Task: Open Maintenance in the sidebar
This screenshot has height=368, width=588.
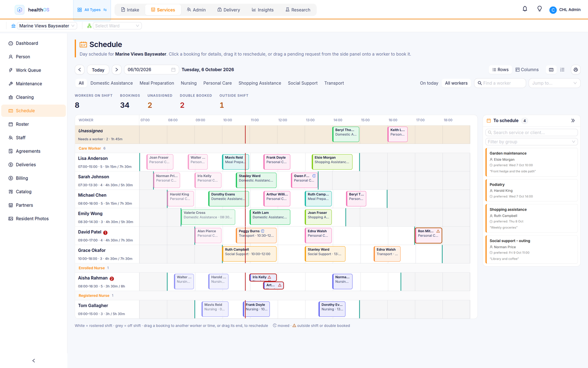Action: pos(33,84)
